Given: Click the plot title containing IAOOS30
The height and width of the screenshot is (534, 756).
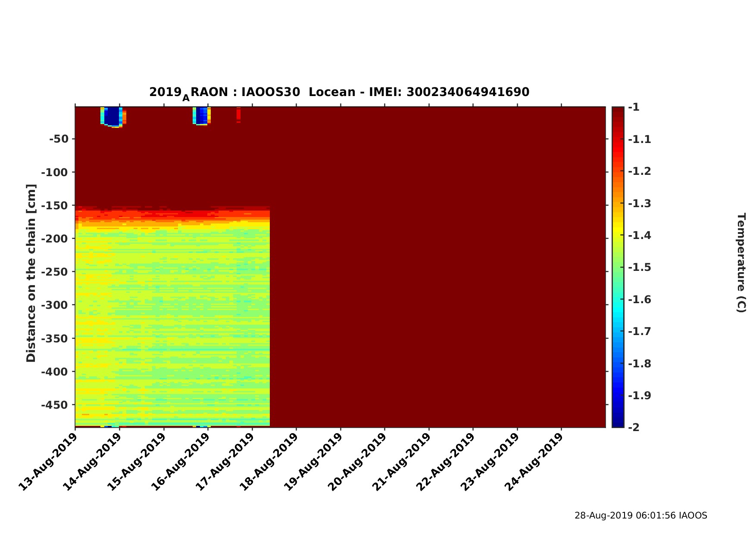Looking at the screenshot, I should point(339,93).
